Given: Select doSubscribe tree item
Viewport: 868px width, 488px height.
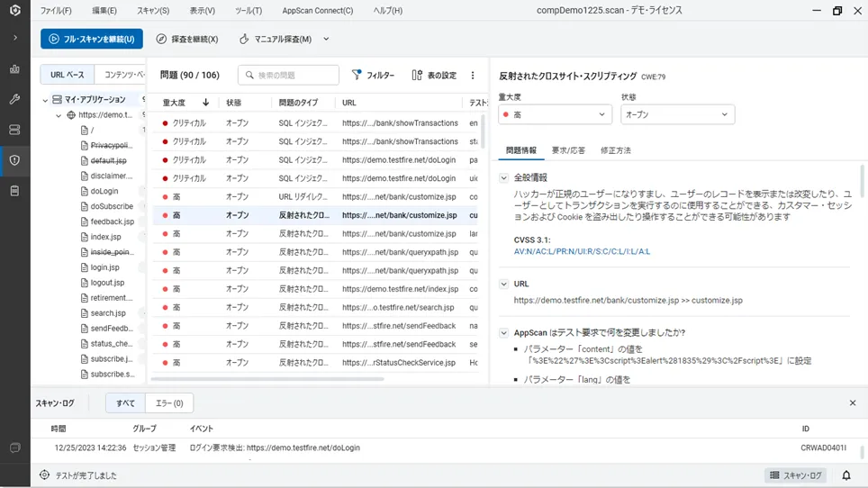Looking at the screenshot, I should 112,206.
